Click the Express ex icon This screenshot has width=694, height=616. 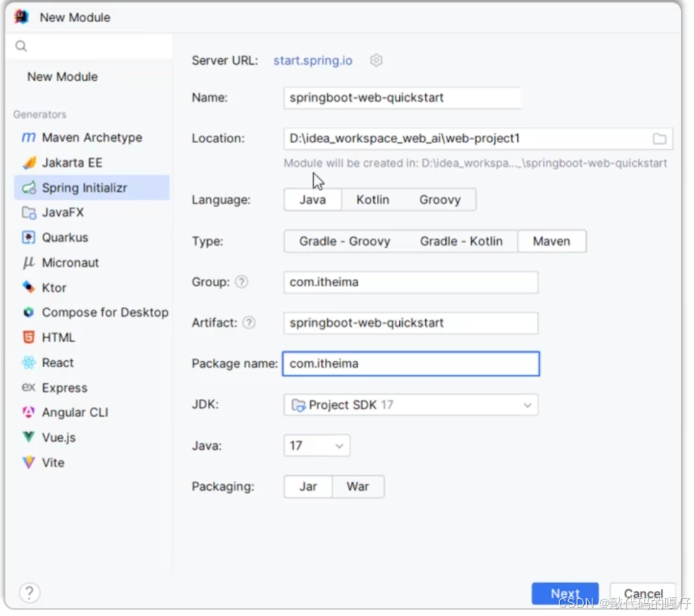[x=29, y=388]
